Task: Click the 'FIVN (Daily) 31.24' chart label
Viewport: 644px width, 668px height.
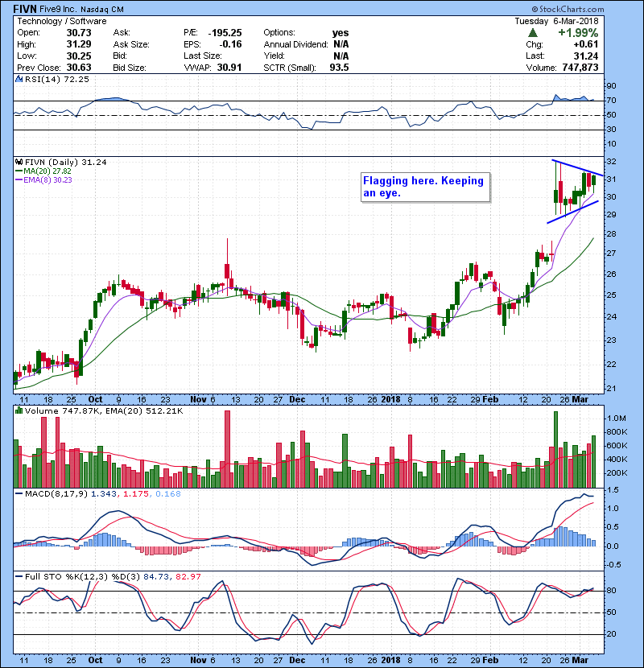Action: pyautogui.click(x=66, y=163)
